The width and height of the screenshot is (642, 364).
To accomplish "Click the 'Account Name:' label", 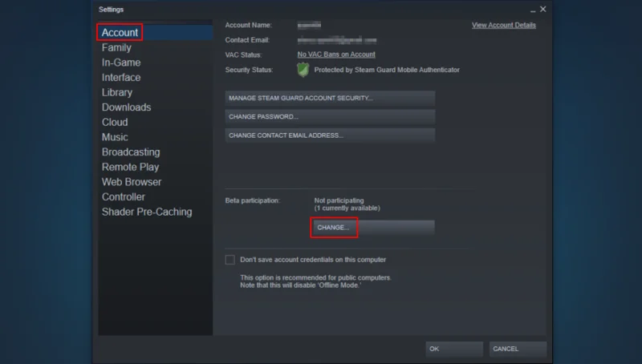I will pos(249,25).
